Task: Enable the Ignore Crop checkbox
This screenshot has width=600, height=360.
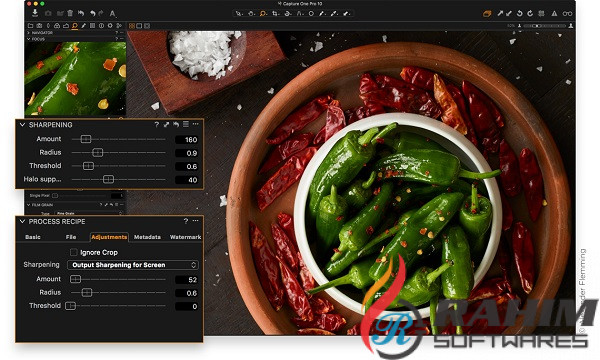Action: 73,252
